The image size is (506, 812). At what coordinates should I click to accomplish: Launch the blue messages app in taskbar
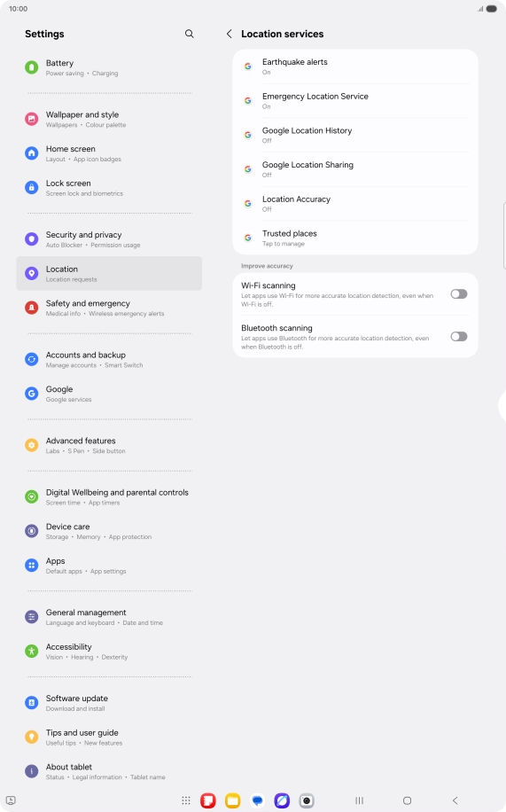click(257, 800)
